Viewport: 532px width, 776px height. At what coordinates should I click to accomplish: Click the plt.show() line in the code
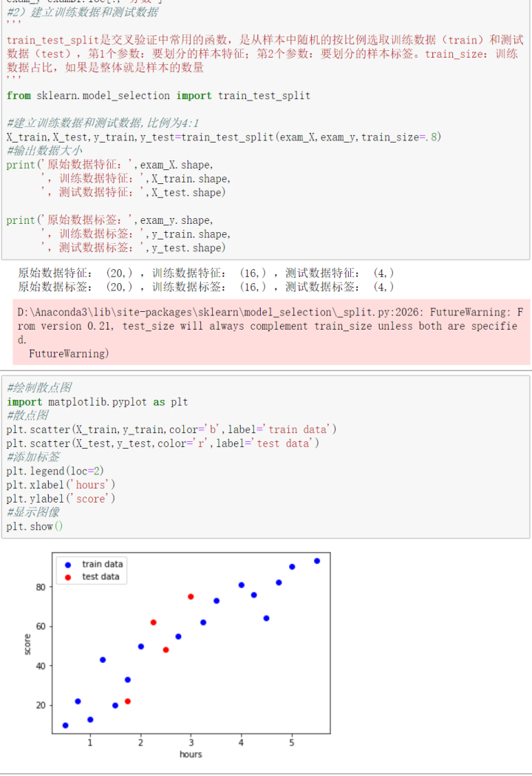35,526
